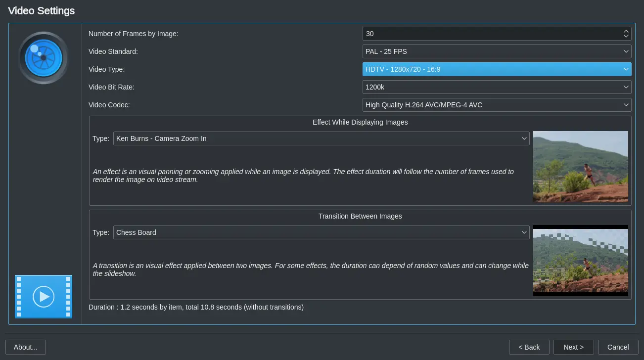644x360 pixels.
Task: Click the Chess Board transition preview thumbnail
Action: (x=580, y=261)
